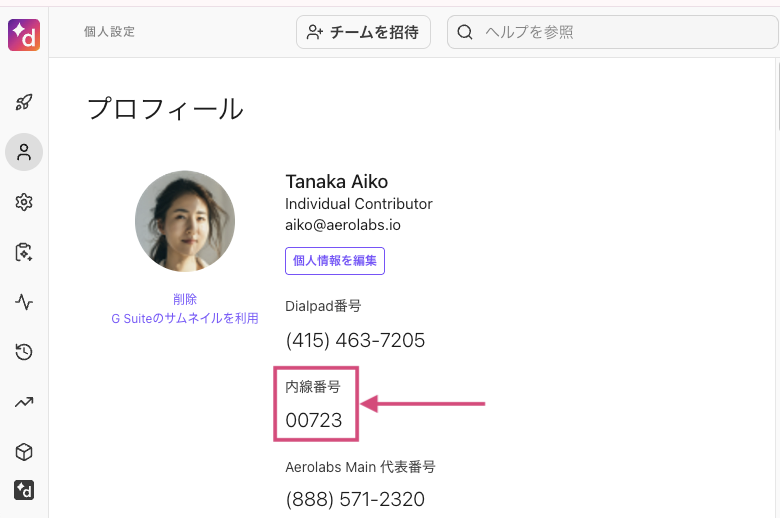The width and height of the screenshot is (780, 518).
Task: Click the number (415) 463-7205
Action: point(355,340)
